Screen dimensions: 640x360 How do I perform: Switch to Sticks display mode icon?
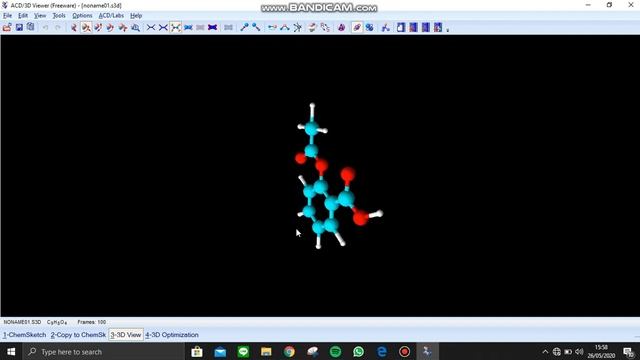point(163,27)
